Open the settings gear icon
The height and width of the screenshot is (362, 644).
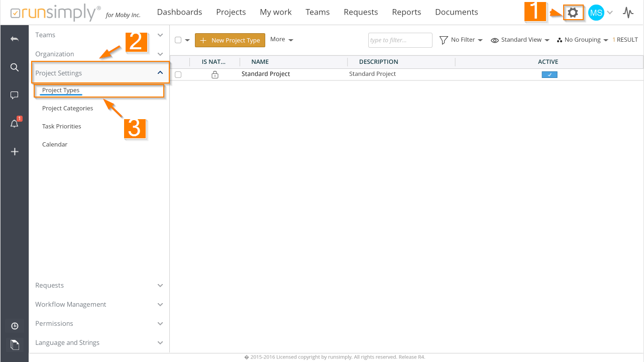click(573, 13)
